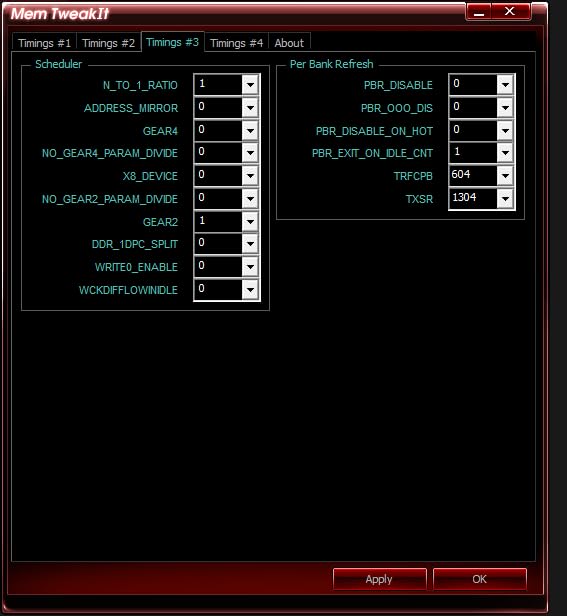Expand the PBR_DISABLE dropdown arrow
This screenshot has height=616, width=567.
[505, 84]
